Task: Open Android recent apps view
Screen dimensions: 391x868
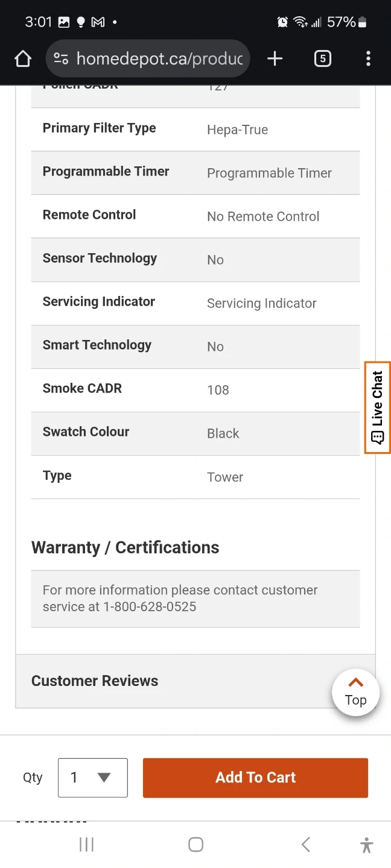Action: tap(86, 844)
